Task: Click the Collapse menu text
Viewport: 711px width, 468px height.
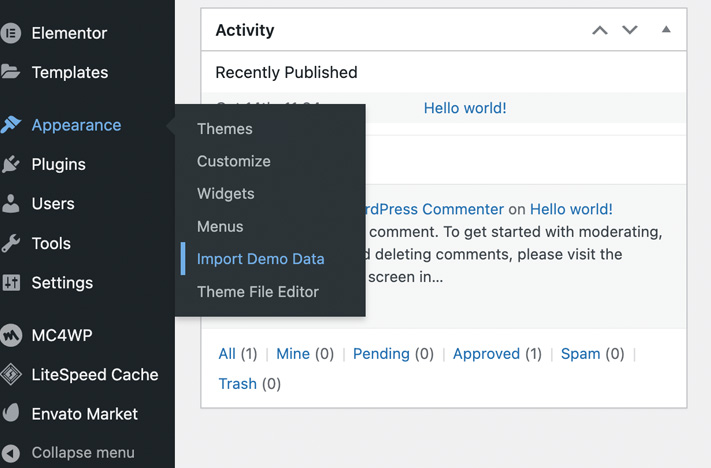Action: point(83,453)
